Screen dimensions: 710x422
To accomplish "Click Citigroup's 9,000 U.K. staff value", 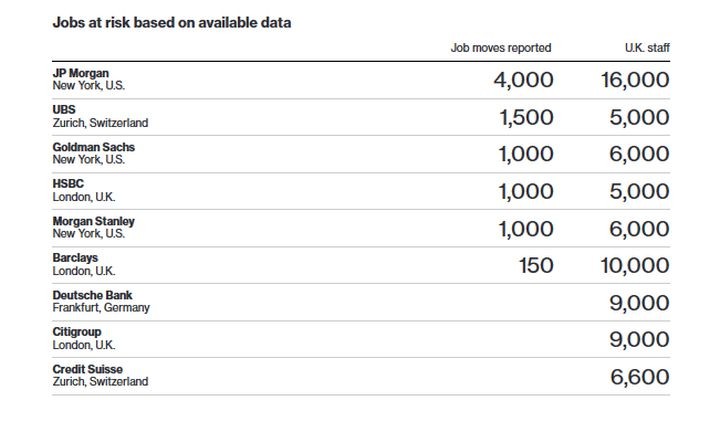I will pos(639,340).
